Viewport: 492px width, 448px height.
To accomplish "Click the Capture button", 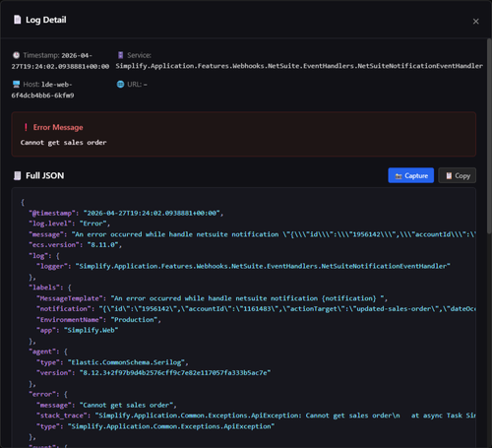I will point(411,175).
